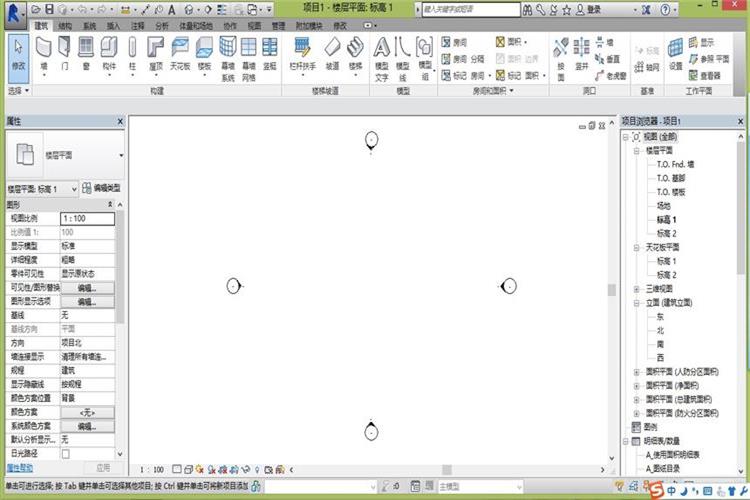This screenshot has width=750, height=500.
Task: Select the 模型线 model line tool
Action: [403, 59]
